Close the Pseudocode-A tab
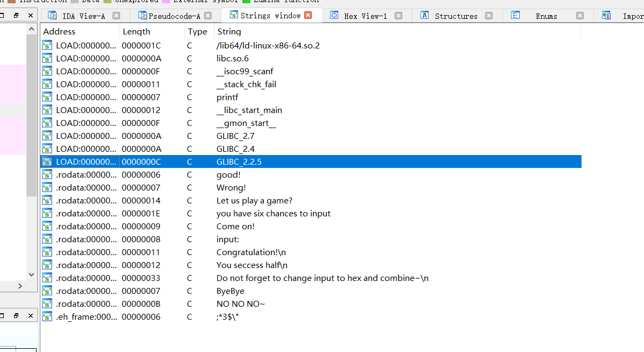Image resolution: width=644 pixels, height=352 pixels. coord(208,16)
